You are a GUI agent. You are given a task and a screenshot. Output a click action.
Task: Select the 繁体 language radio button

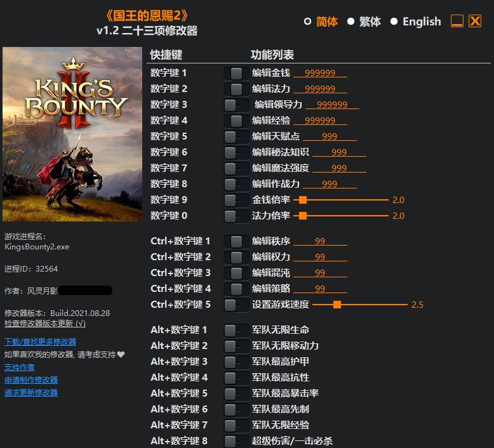(350, 22)
